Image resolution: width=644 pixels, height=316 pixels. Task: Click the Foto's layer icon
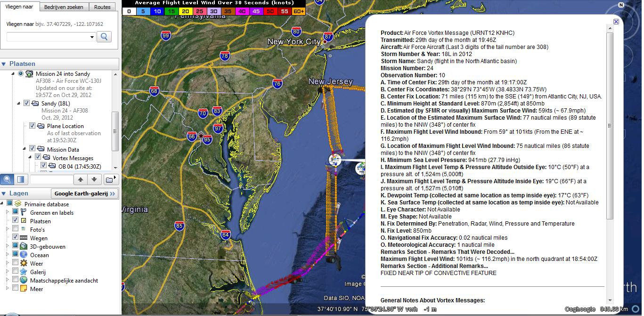tap(24, 229)
